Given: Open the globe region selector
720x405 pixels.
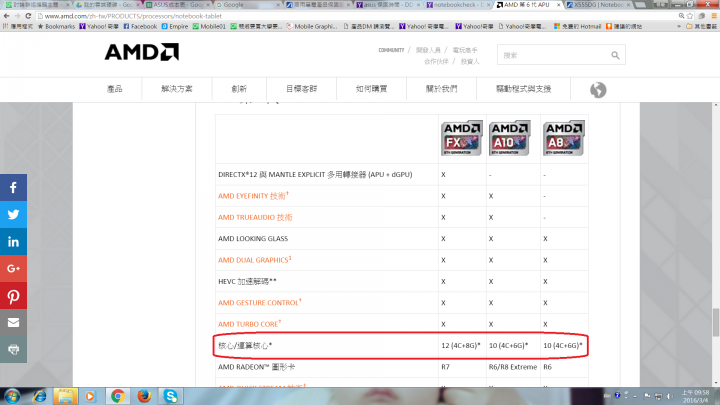Looking at the screenshot, I should pos(598,90).
